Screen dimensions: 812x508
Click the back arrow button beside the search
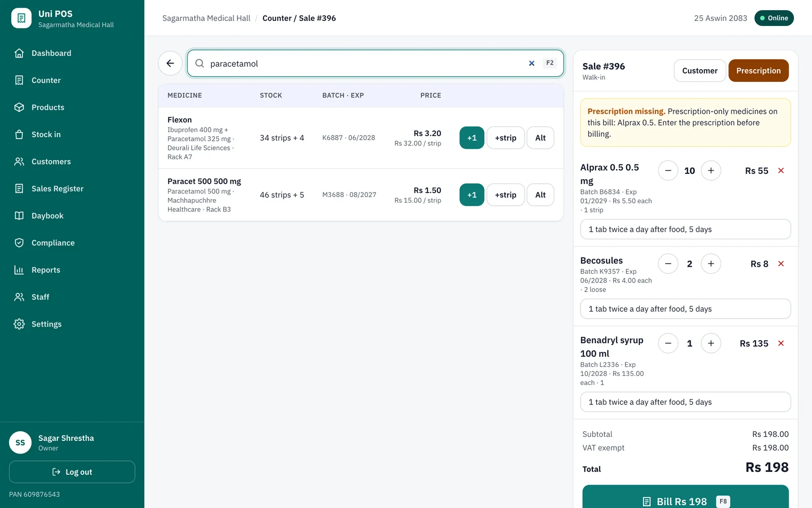(170, 63)
